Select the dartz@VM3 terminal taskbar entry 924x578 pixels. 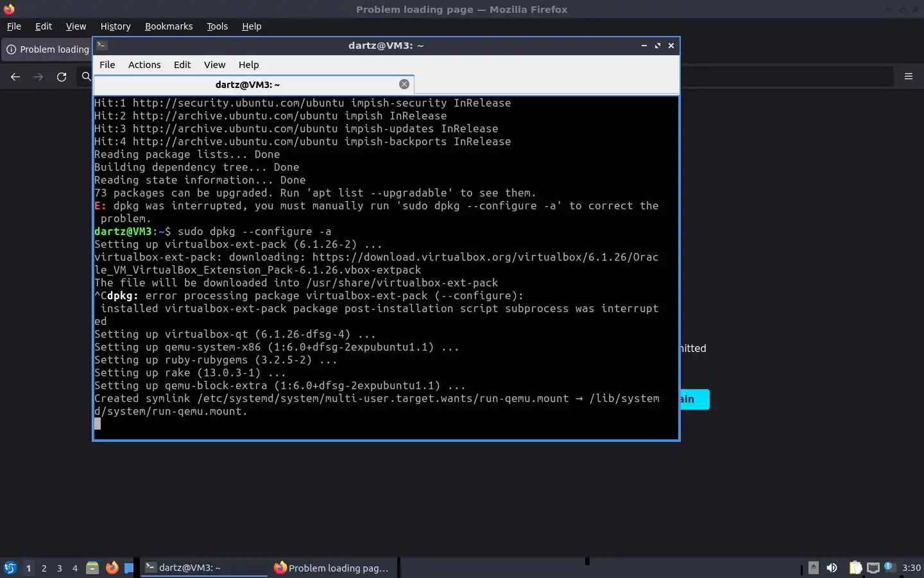(204, 568)
